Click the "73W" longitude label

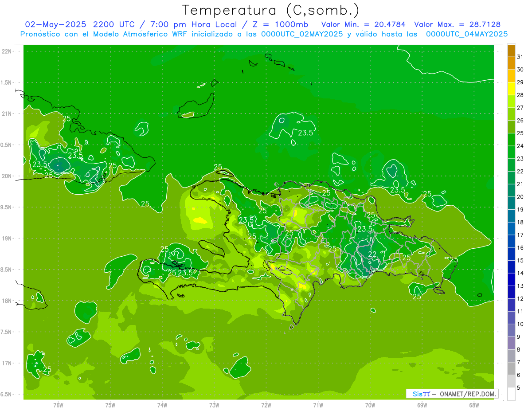(x=214, y=405)
